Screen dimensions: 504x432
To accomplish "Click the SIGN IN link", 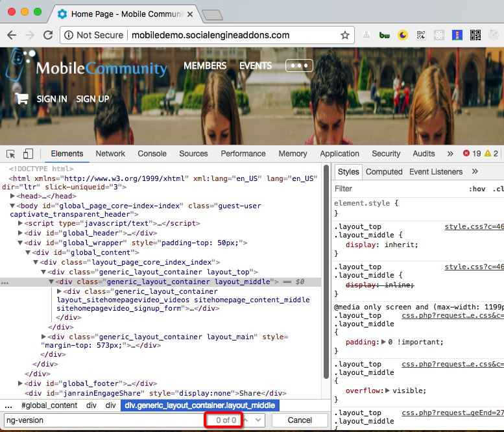I will (52, 99).
